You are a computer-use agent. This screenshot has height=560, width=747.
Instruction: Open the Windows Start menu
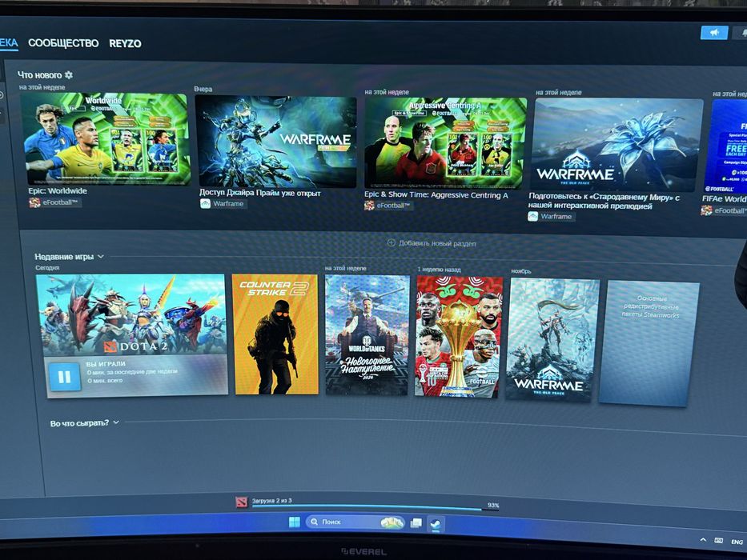coord(295,522)
